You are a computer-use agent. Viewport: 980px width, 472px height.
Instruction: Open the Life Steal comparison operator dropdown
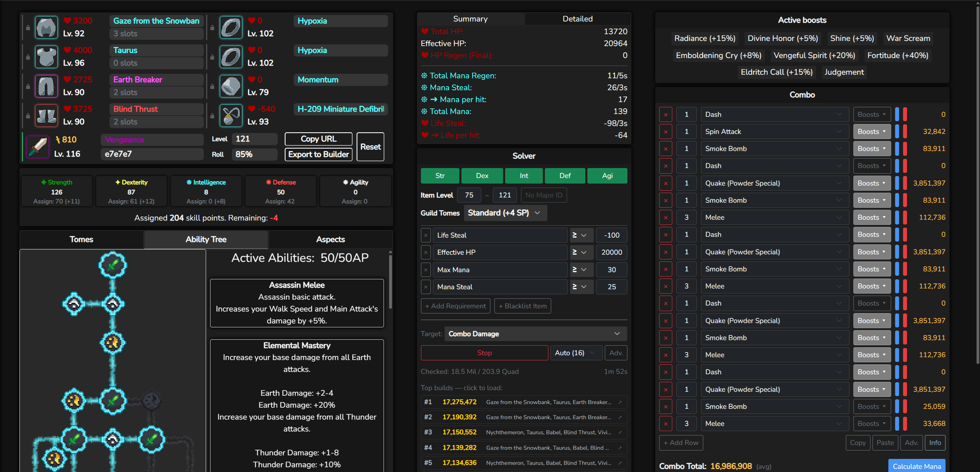[x=581, y=235]
